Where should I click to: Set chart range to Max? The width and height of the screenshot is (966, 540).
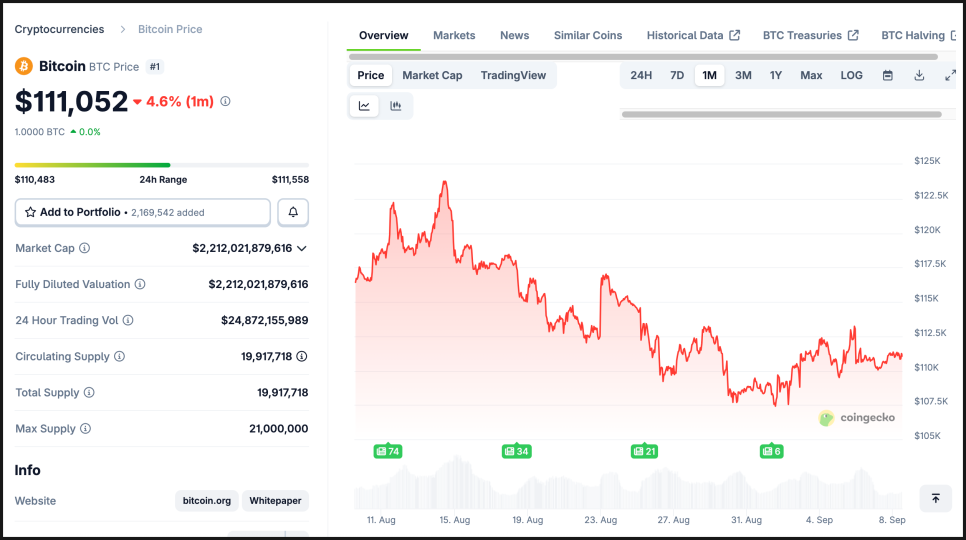(811, 75)
